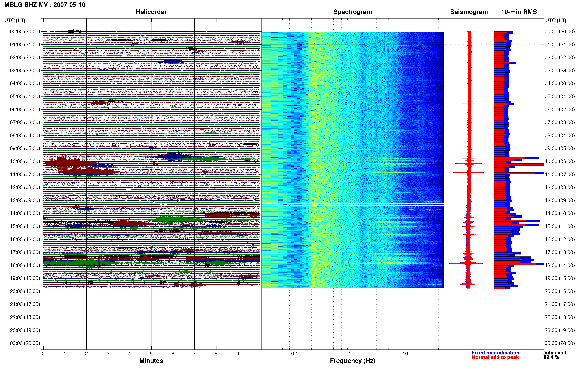Image resolution: width=588 pixels, height=368 pixels.
Task: Click left time label '07:00 (03:00)'
Action: (25, 122)
